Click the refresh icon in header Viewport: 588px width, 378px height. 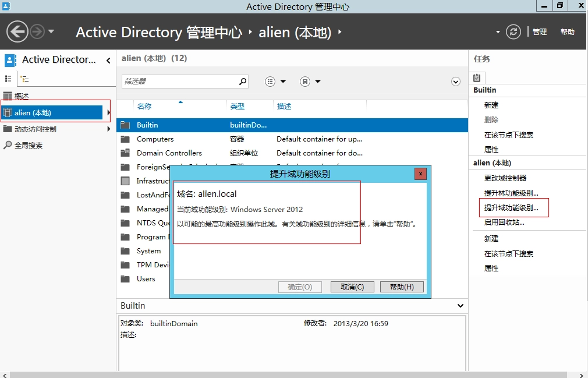513,31
